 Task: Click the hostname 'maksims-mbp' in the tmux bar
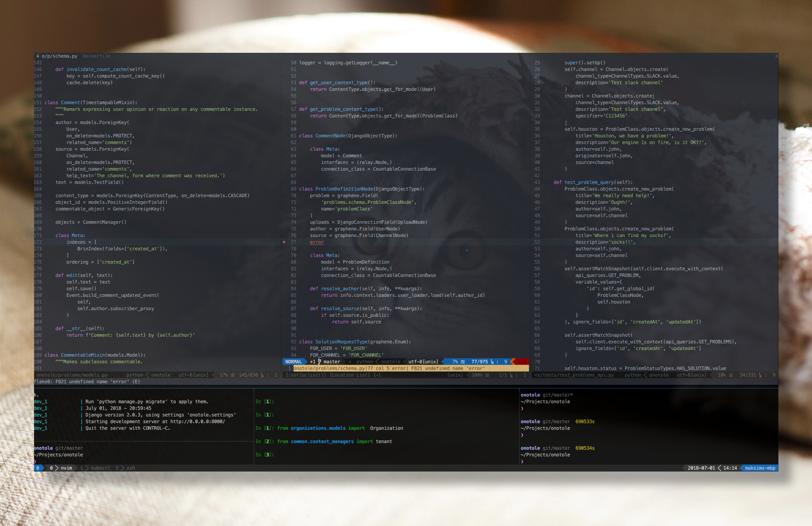pyautogui.click(x=760, y=468)
